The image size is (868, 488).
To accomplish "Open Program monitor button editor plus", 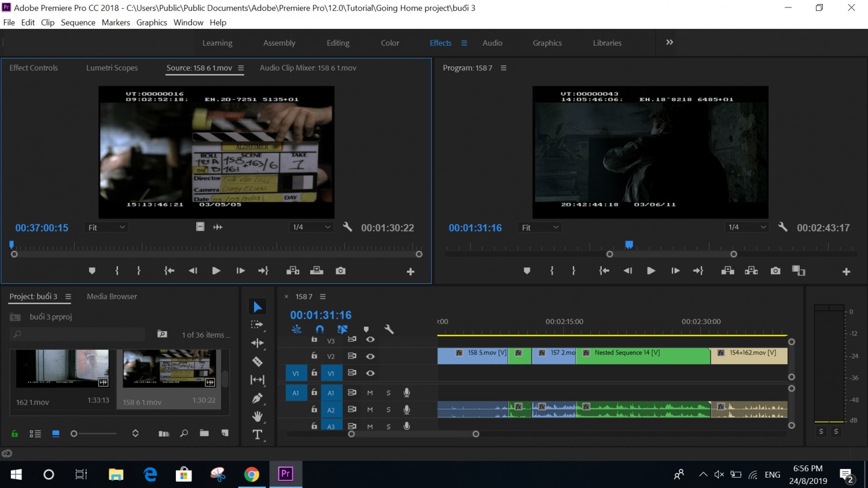I will coord(846,271).
